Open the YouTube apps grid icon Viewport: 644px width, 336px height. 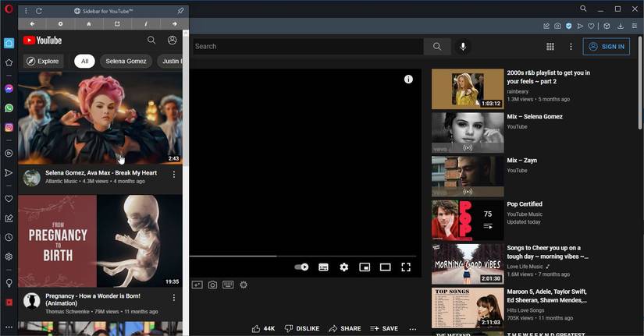click(550, 46)
